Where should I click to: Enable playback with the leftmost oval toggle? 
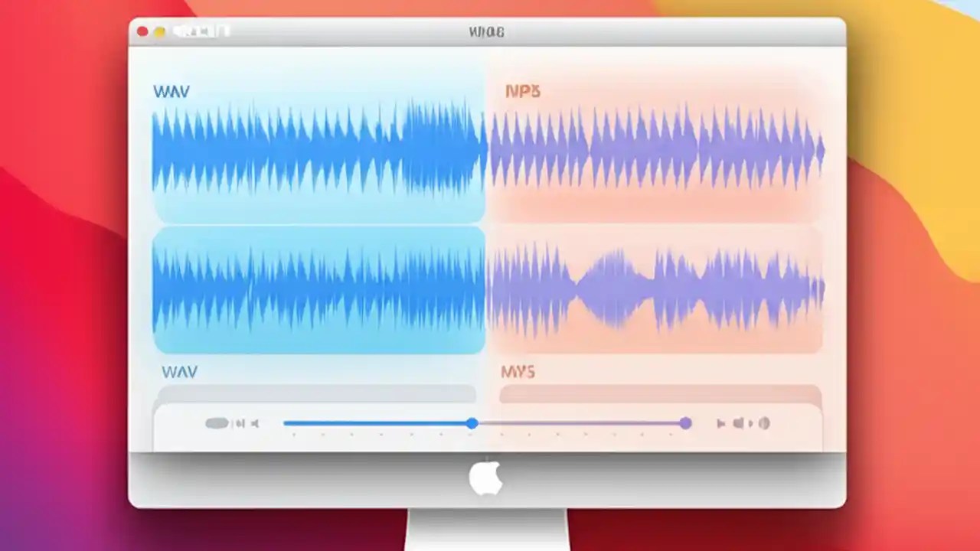pos(217,423)
